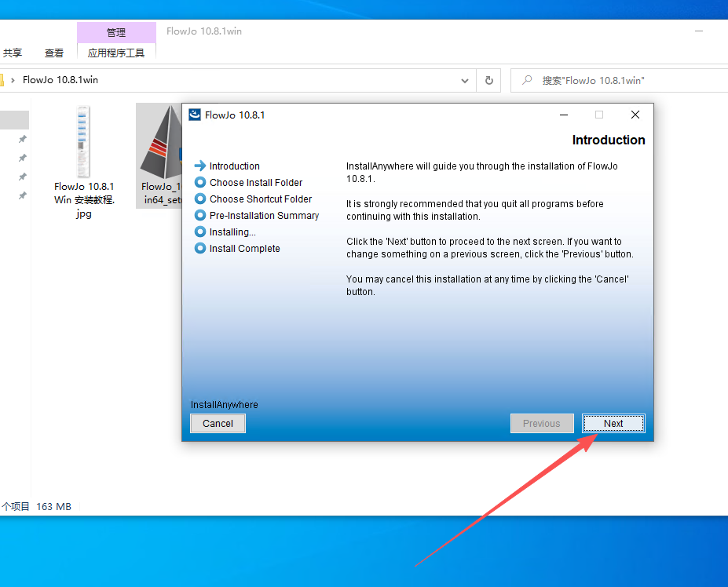The image size is (728, 587).
Task: Click the topmost pin icon in the navigation pane
Action: tap(22, 139)
